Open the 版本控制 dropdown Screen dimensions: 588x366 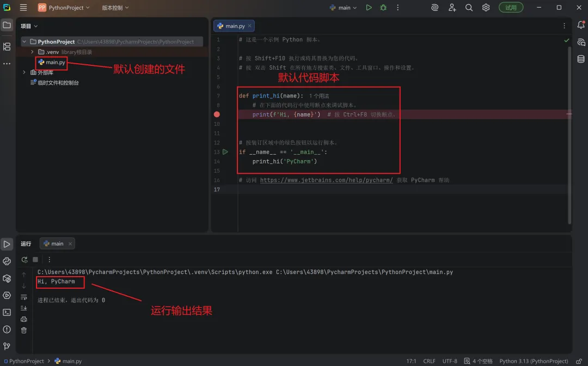[115, 8]
